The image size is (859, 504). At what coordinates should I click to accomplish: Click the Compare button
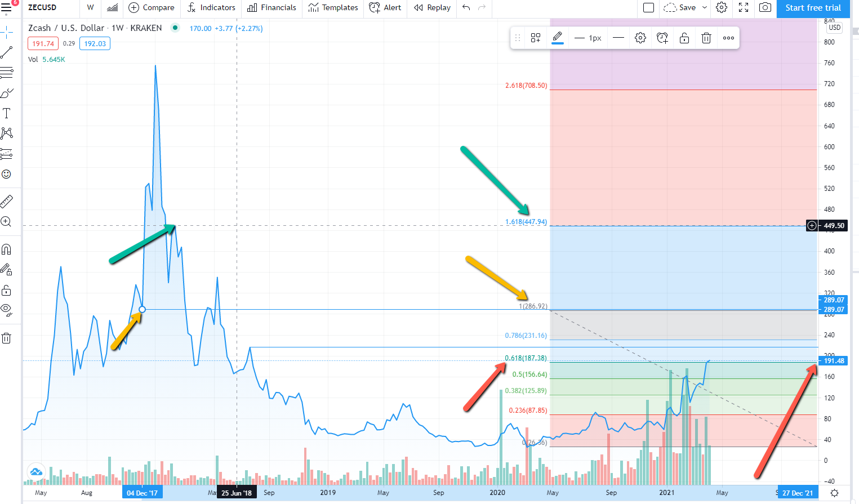(152, 8)
